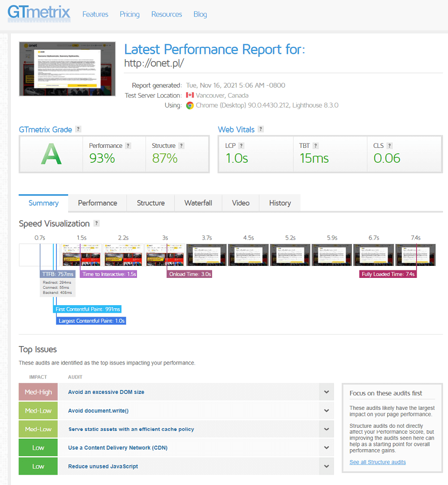Switch to the Performance tab
This screenshot has width=448, height=485.
pyautogui.click(x=98, y=203)
